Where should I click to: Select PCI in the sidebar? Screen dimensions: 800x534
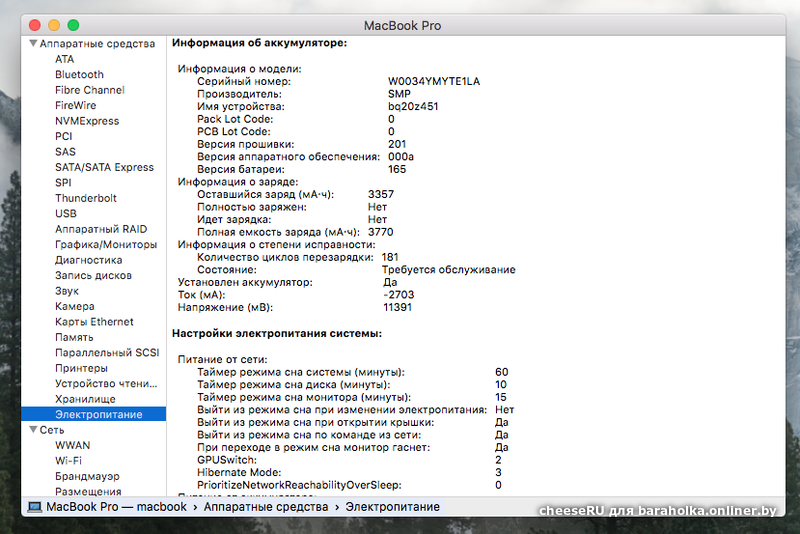point(64,136)
